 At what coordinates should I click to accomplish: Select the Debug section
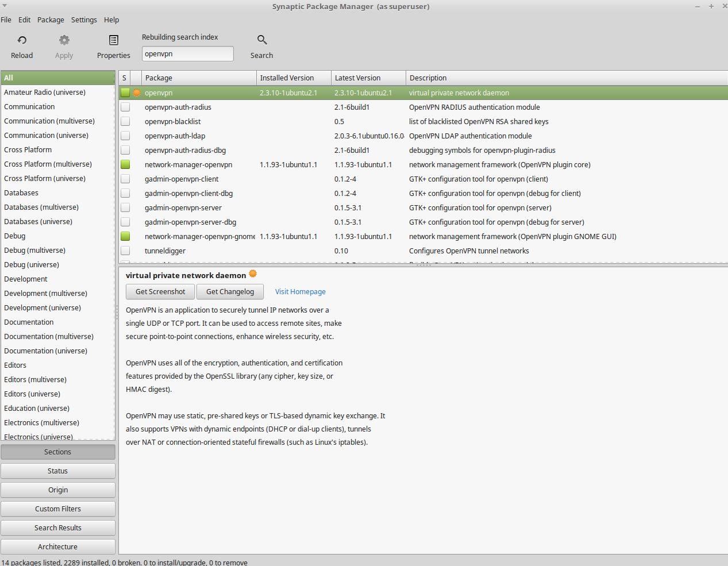click(57, 236)
